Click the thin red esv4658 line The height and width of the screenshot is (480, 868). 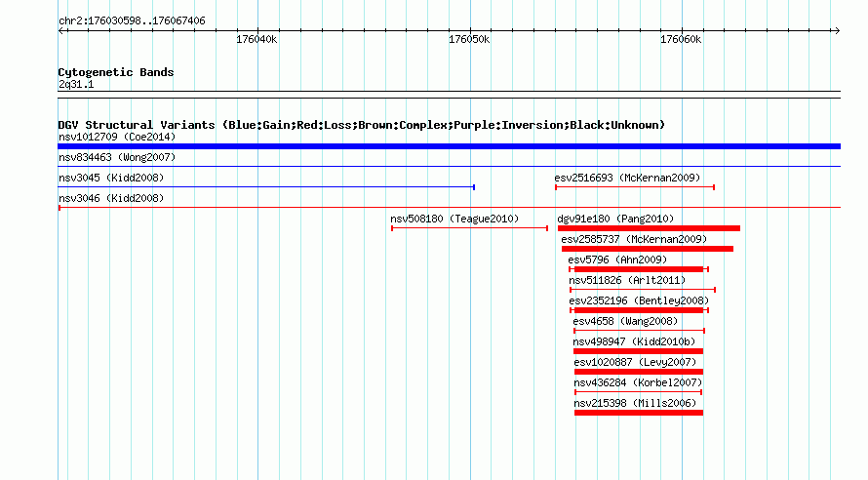coord(640,331)
